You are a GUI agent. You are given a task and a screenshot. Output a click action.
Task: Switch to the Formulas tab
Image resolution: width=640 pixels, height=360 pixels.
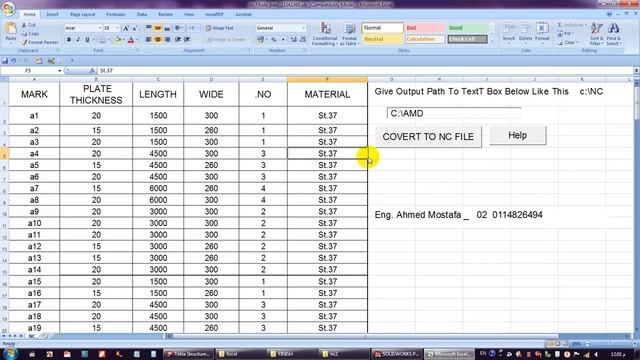[x=116, y=14]
